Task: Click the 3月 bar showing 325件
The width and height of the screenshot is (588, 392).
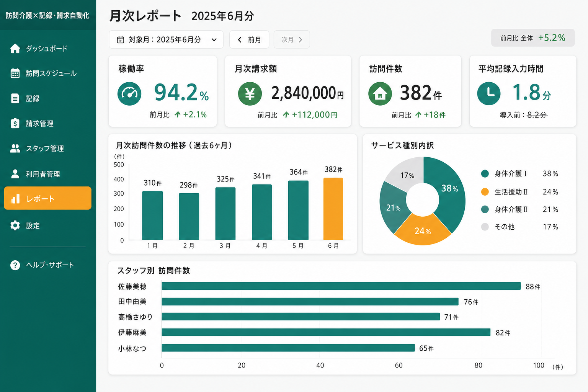Action: point(225,214)
